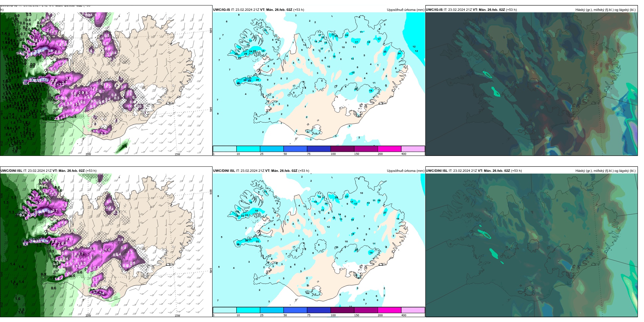The width and height of the screenshot is (644, 322).
Task: Click 'Uppsöfnuð úrkoma (mm)' label in IG-IS panel
Action: point(405,10)
